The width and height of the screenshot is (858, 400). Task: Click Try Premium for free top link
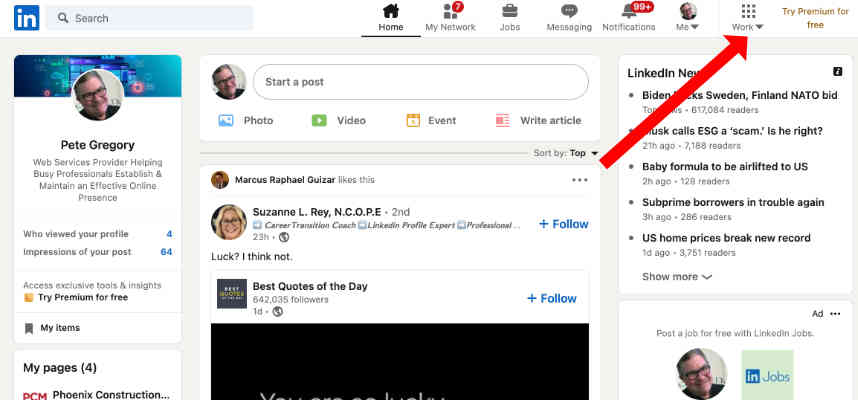tap(815, 18)
